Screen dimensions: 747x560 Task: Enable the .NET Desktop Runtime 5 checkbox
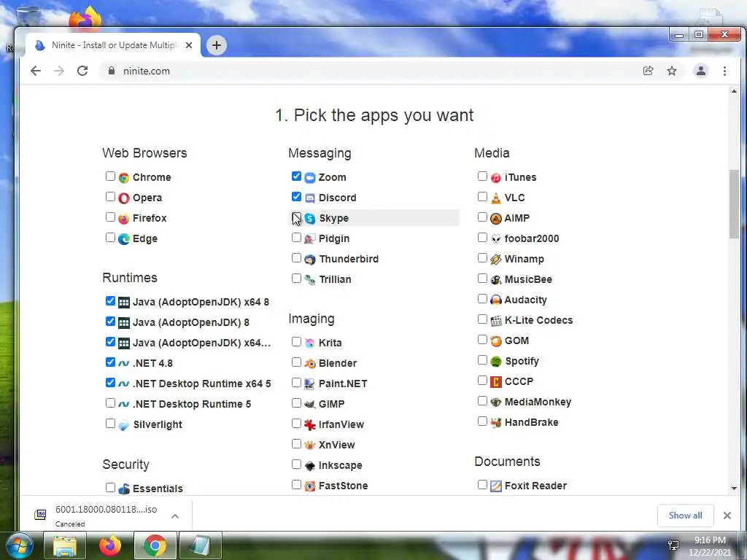tap(111, 402)
